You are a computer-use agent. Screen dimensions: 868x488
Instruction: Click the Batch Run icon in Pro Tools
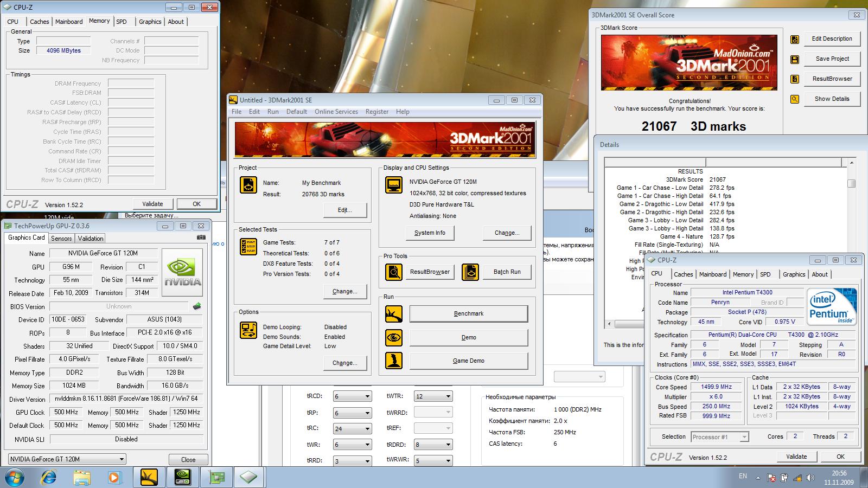470,272
